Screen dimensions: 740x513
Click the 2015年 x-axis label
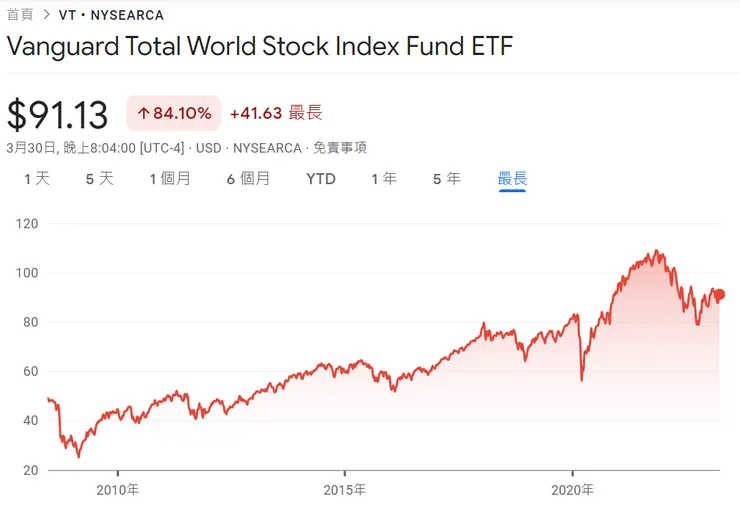(345, 490)
